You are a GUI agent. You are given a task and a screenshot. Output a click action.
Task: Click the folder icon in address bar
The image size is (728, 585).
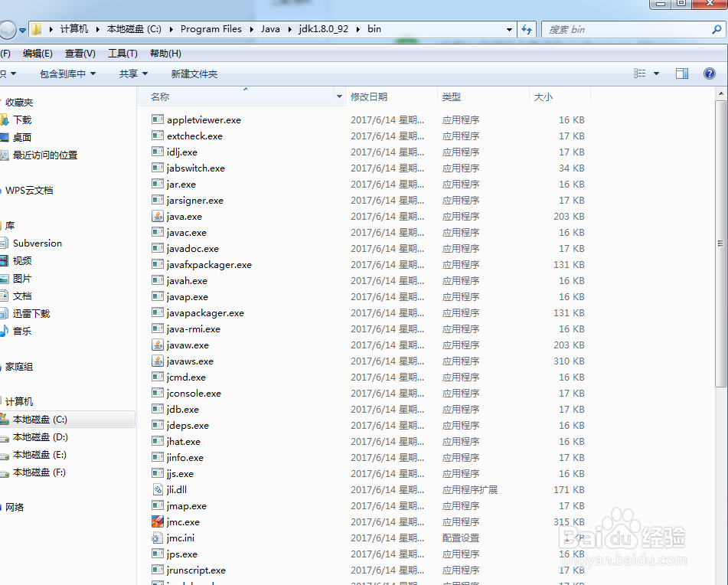(x=36, y=29)
